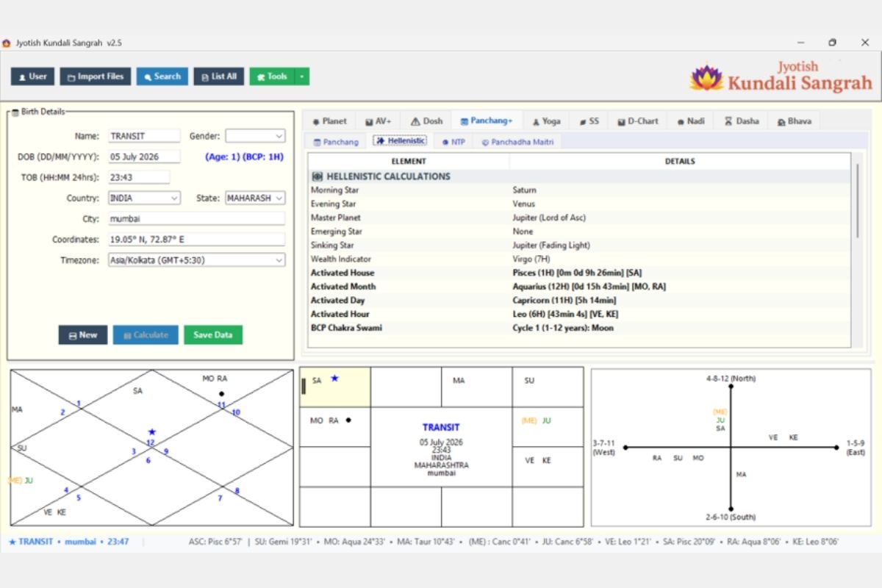Open the Gender dropdown
Image resolution: width=882 pixels, height=588 pixels.
point(255,136)
